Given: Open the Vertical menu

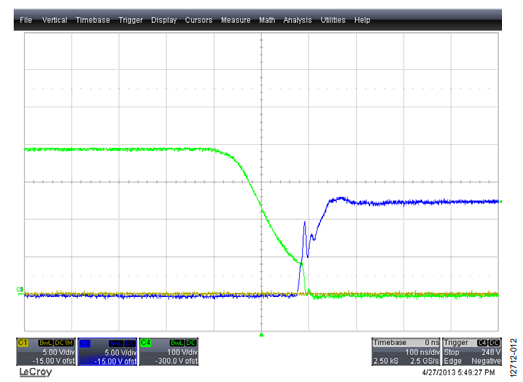Looking at the screenshot, I should coord(54,20).
